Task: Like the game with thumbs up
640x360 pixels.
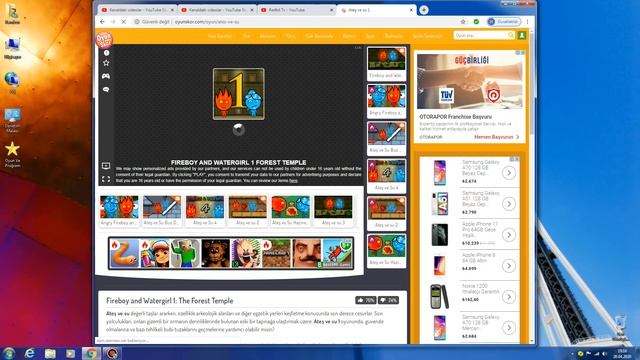Action: coord(365,300)
